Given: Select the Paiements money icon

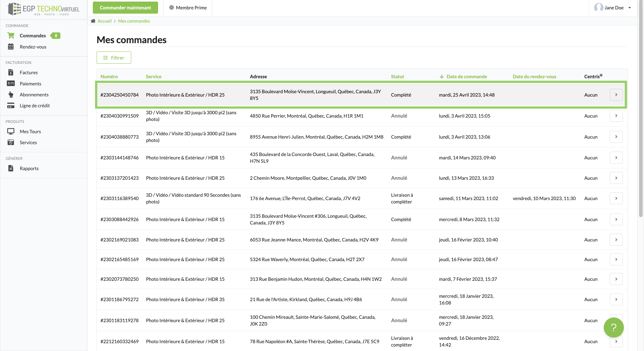Looking at the screenshot, I should 11,83.
